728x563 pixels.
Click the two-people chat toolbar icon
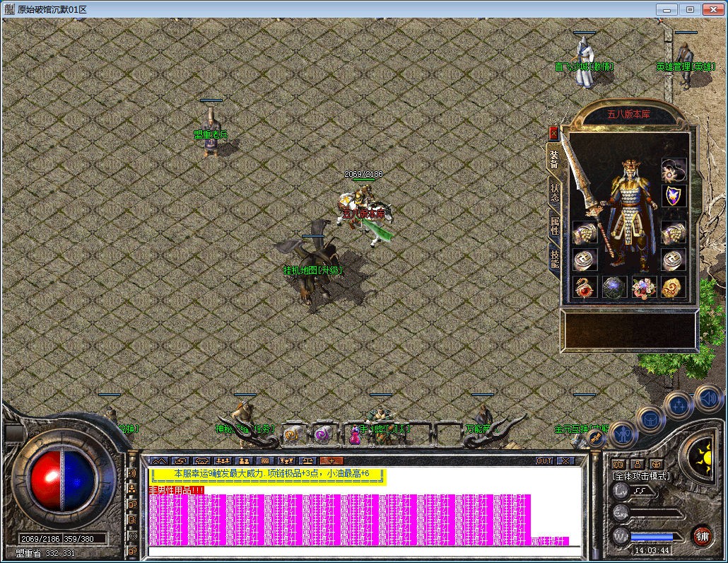244,461
